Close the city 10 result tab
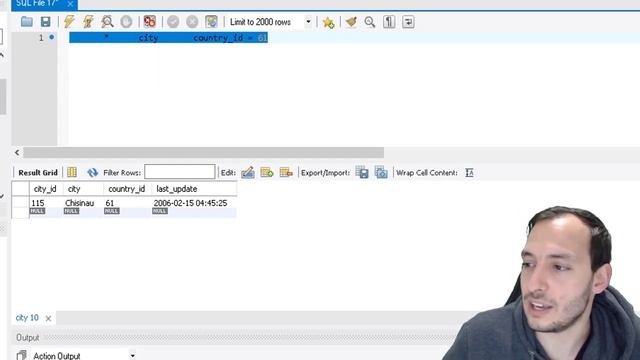 tap(48, 318)
